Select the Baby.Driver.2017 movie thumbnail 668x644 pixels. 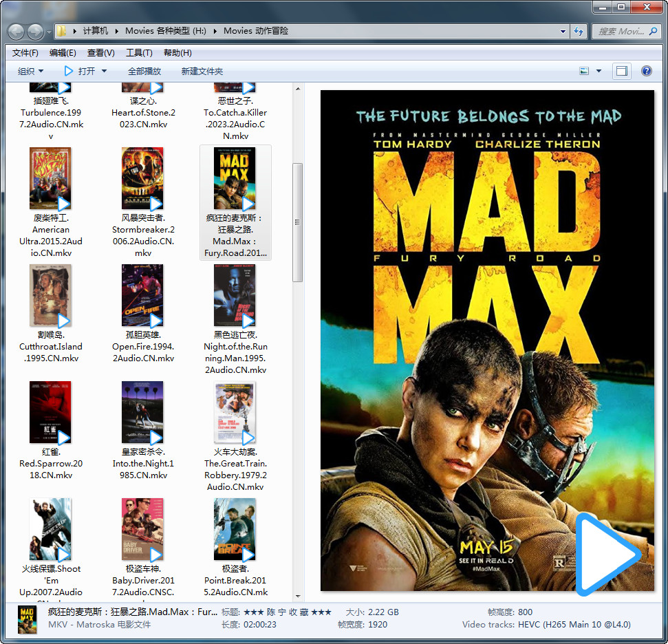142,528
